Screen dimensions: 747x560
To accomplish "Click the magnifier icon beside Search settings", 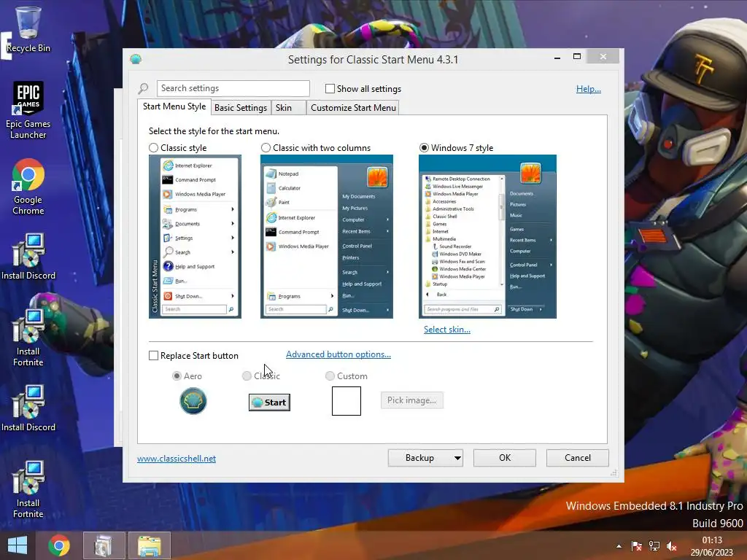I will coord(144,88).
